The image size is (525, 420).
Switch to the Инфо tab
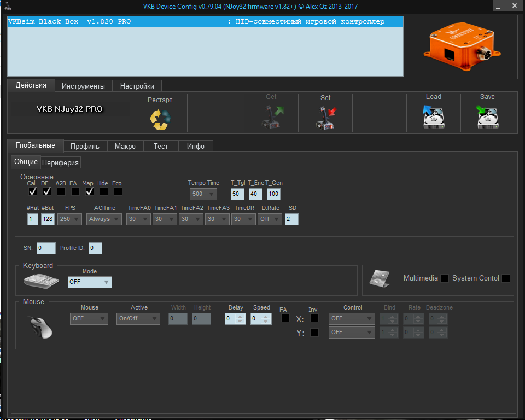(x=196, y=147)
